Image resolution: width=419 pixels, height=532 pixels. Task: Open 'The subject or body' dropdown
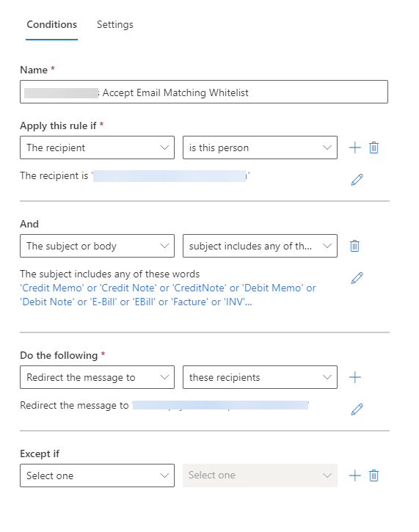click(x=97, y=246)
